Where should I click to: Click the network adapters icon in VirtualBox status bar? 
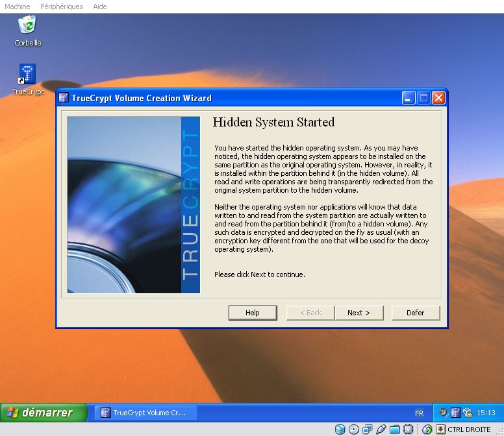(x=367, y=430)
